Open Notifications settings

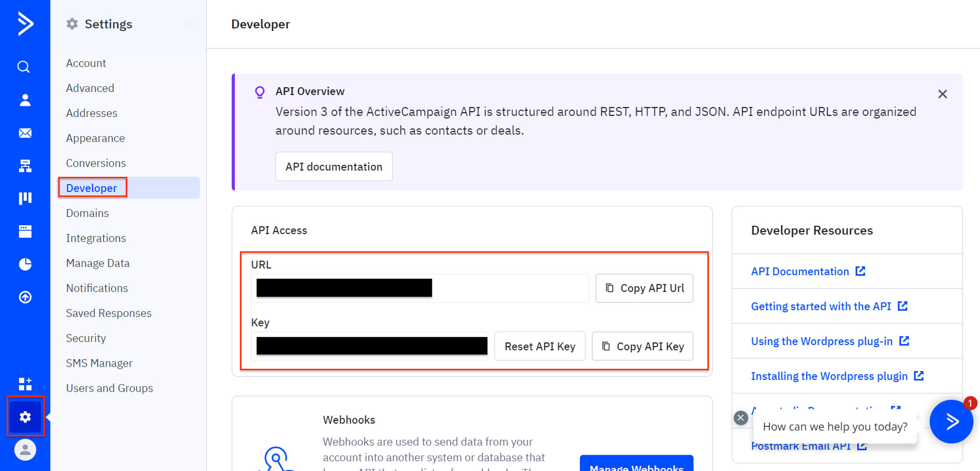point(97,288)
